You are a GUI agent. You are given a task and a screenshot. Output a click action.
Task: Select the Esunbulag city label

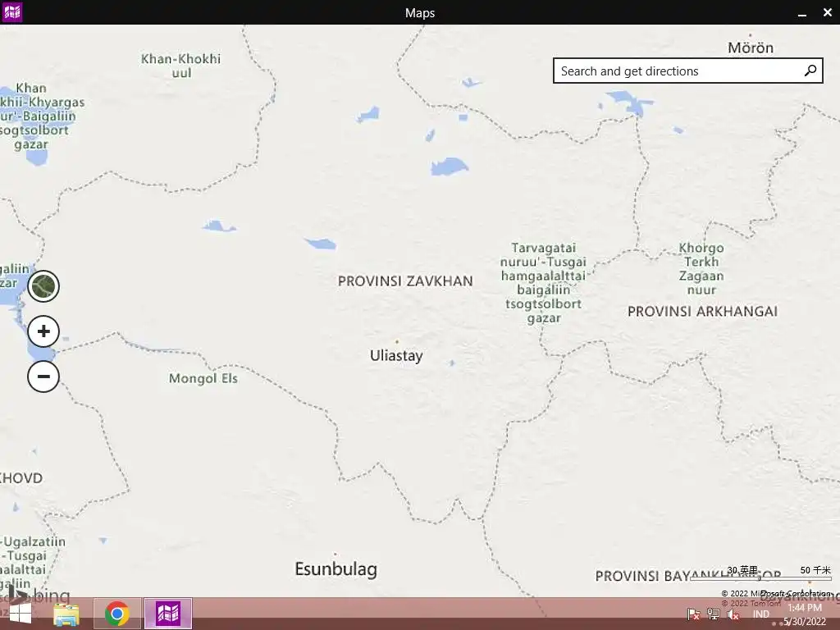(x=336, y=569)
